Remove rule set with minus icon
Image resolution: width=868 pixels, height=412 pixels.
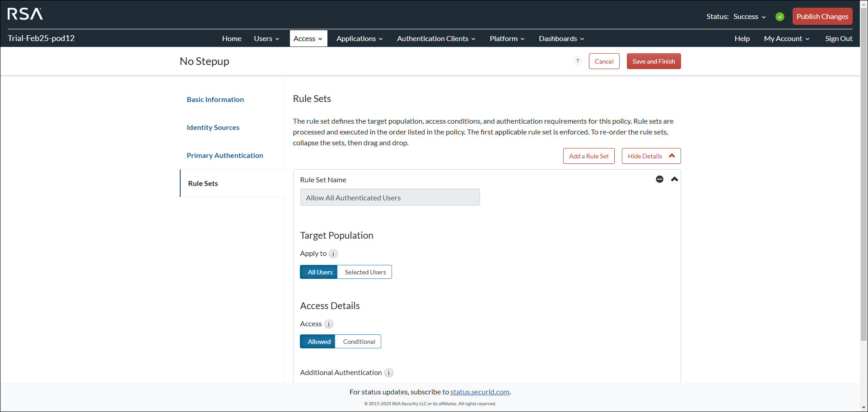click(659, 179)
